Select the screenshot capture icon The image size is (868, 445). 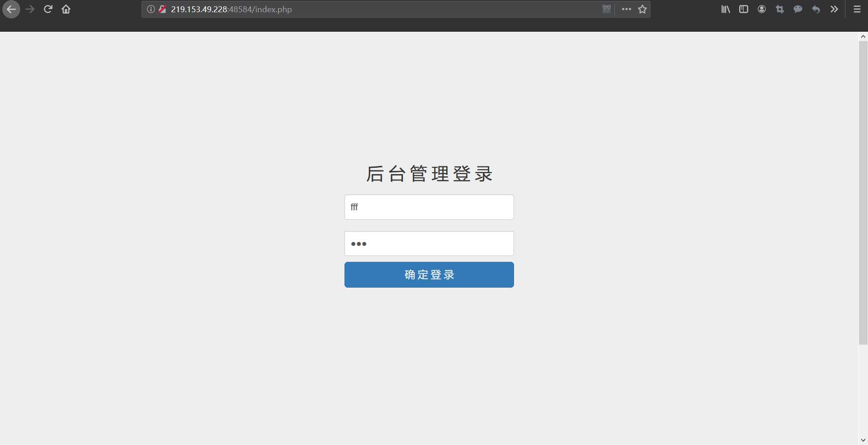(x=779, y=9)
